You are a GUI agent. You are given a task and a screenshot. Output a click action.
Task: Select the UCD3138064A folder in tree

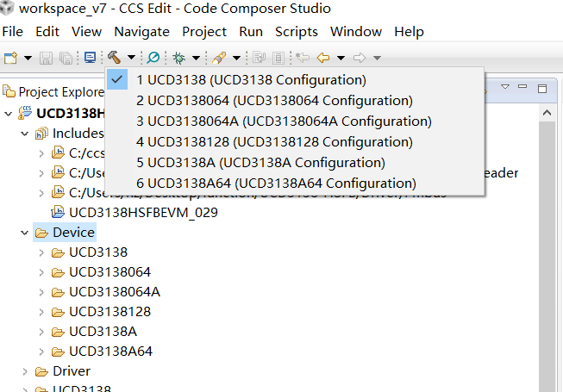(x=115, y=291)
